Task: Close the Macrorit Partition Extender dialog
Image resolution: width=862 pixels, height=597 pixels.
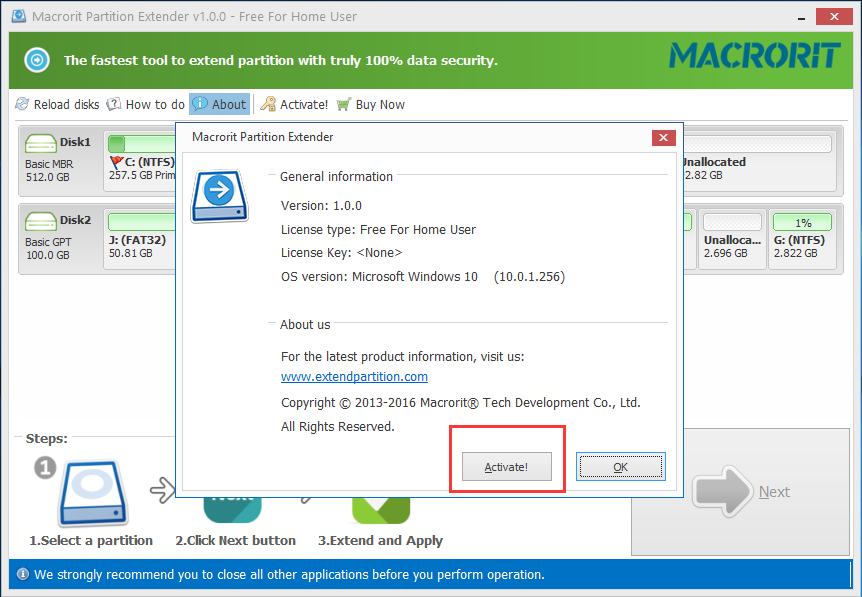Action: coord(662,137)
